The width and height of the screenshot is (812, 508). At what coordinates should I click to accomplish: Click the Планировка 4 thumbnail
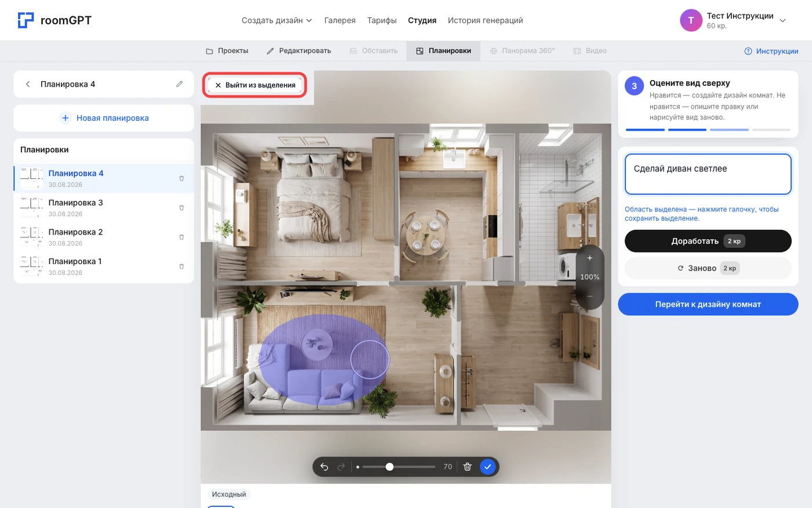pos(31,178)
